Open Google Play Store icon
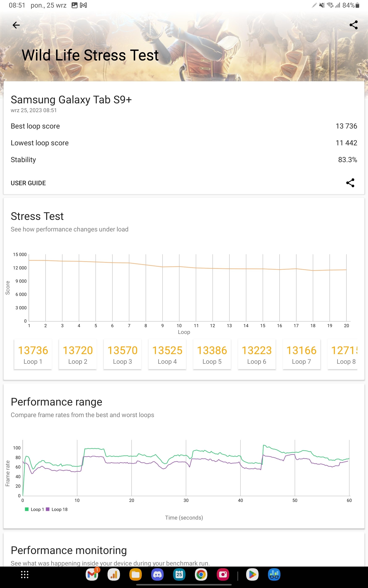This screenshot has height=588, width=368. 252,575
